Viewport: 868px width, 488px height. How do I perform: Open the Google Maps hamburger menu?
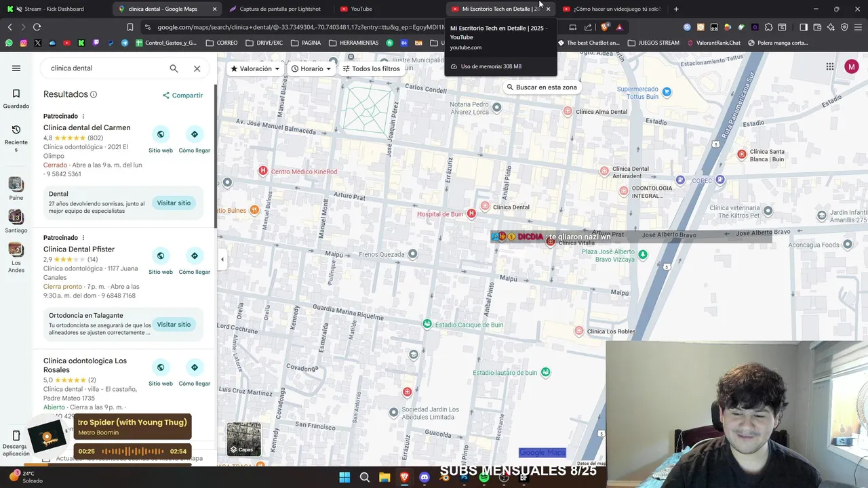[x=16, y=68]
